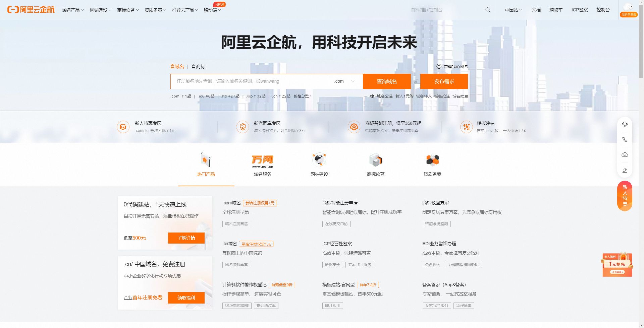The width and height of the screenshot is (644, 328).
Task: Select the 万网 www.net.cn icon
Action: [262, 161]
